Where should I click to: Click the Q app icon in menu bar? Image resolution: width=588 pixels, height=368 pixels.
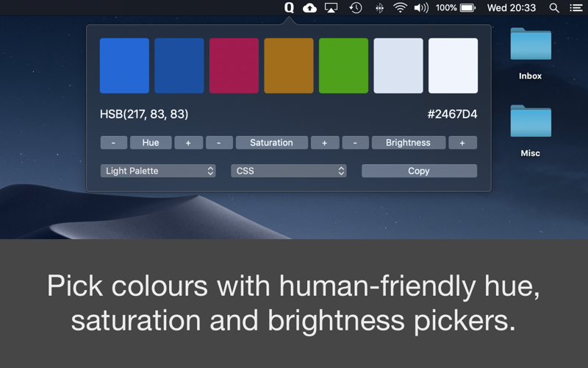point(289,7)
